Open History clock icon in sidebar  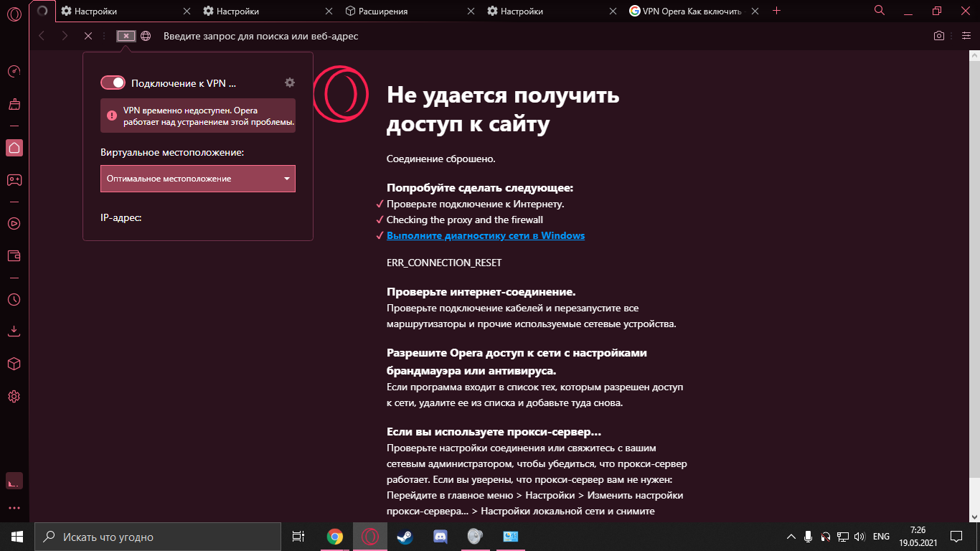14,299
